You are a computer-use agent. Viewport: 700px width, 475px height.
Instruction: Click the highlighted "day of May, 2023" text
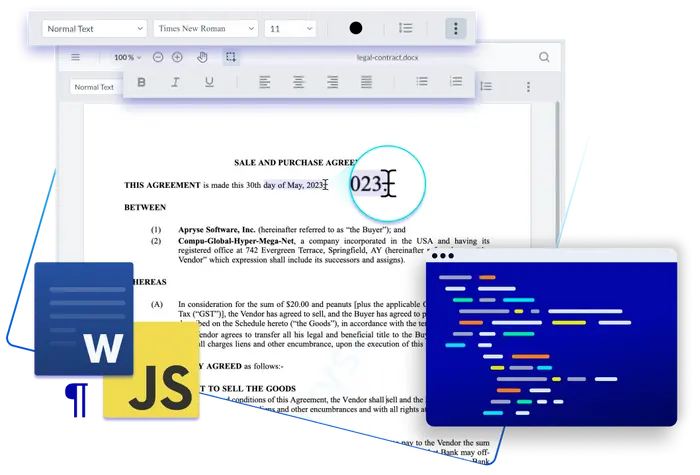click(x=293, y=185)
